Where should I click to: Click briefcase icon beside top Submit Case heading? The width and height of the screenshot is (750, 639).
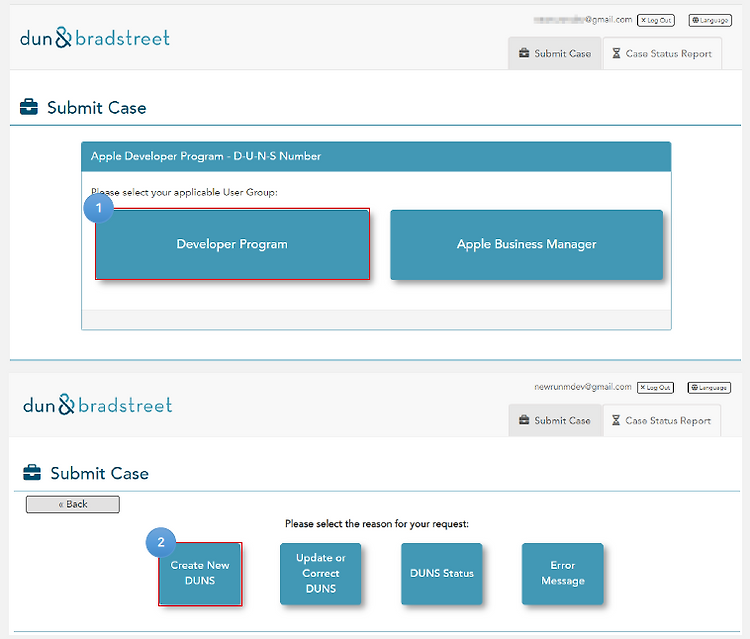pos(29,107)
